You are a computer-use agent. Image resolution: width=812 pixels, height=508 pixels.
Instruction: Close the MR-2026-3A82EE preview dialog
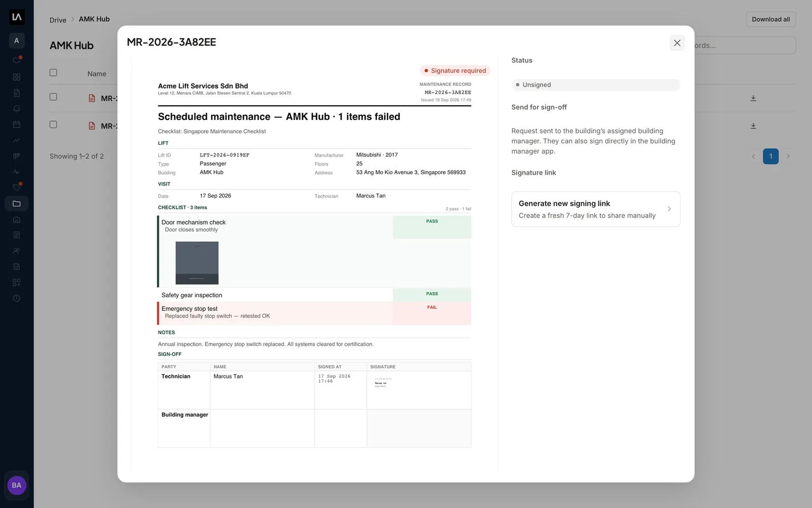coord(677,43)
